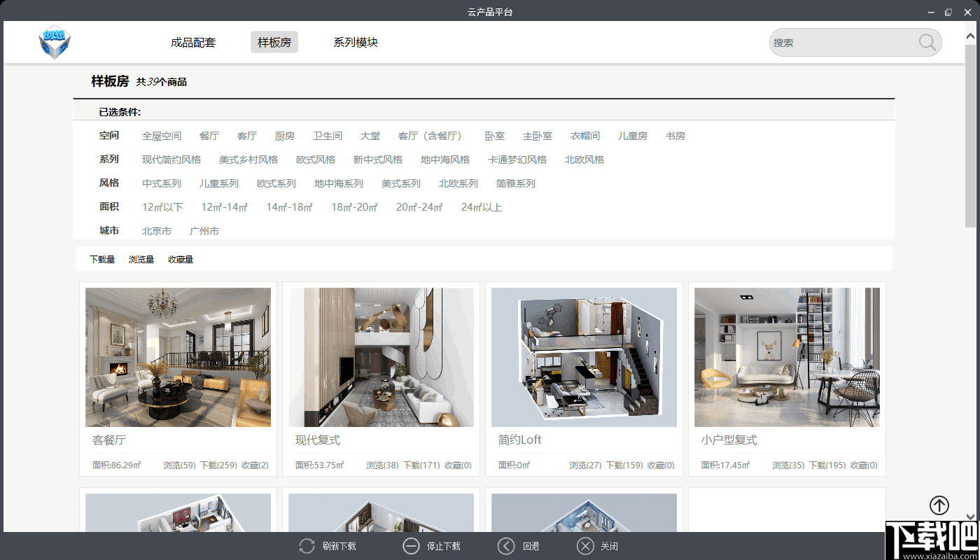The width and height of the screenshot is (980, 560).
Task: Select the 卡通梦幻风格 series filter
Action: [x=517, y=160]
